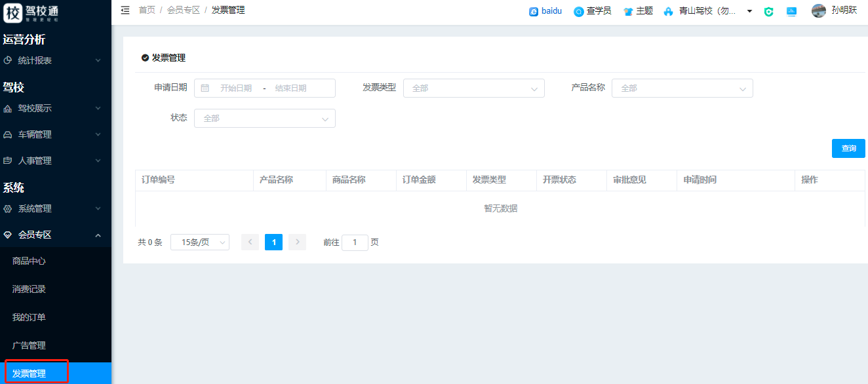This screenshot has height=384, width=868.
Task: Expand the 车辆管理 menu
Action: [56, 134]
